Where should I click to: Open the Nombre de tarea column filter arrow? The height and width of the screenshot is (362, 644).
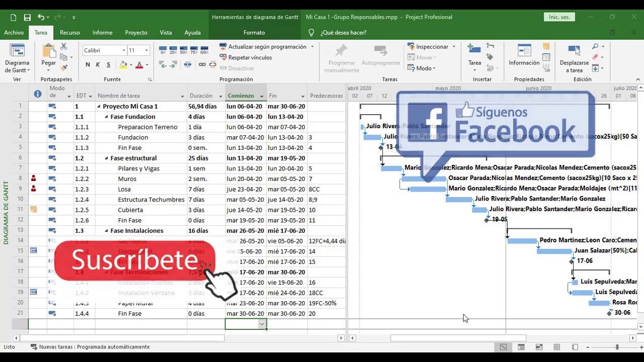[182, 96]
